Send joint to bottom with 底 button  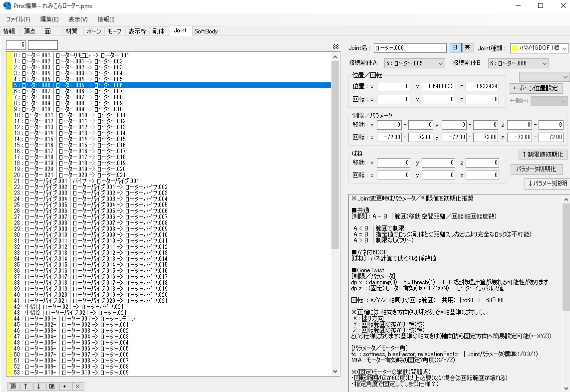click(52, 387)
